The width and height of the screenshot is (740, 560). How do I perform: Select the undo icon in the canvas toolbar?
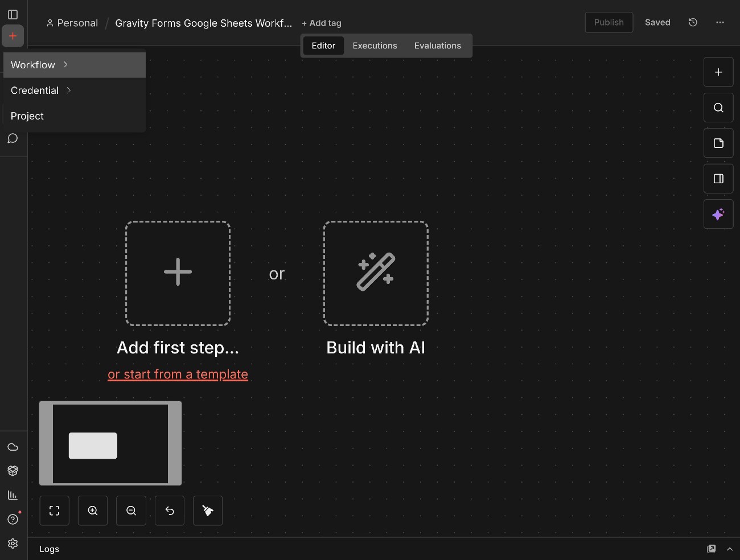click(169, 510)
